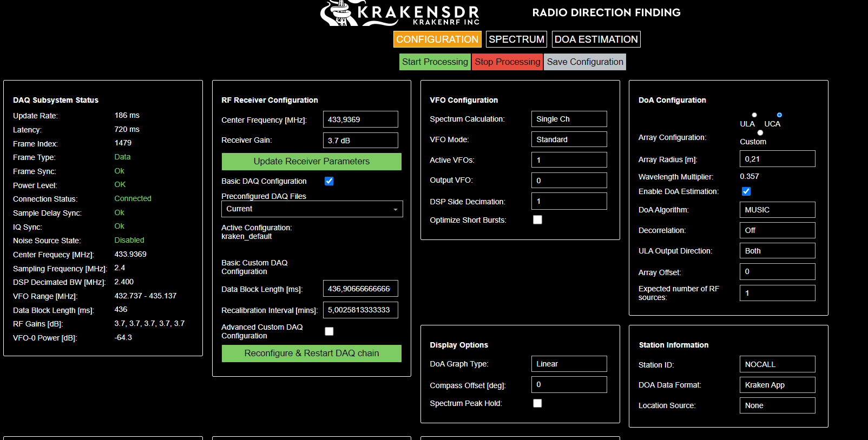Open the VFO Mode dropdown
This screenshot has height=440, width=868.
click(569, 139)
